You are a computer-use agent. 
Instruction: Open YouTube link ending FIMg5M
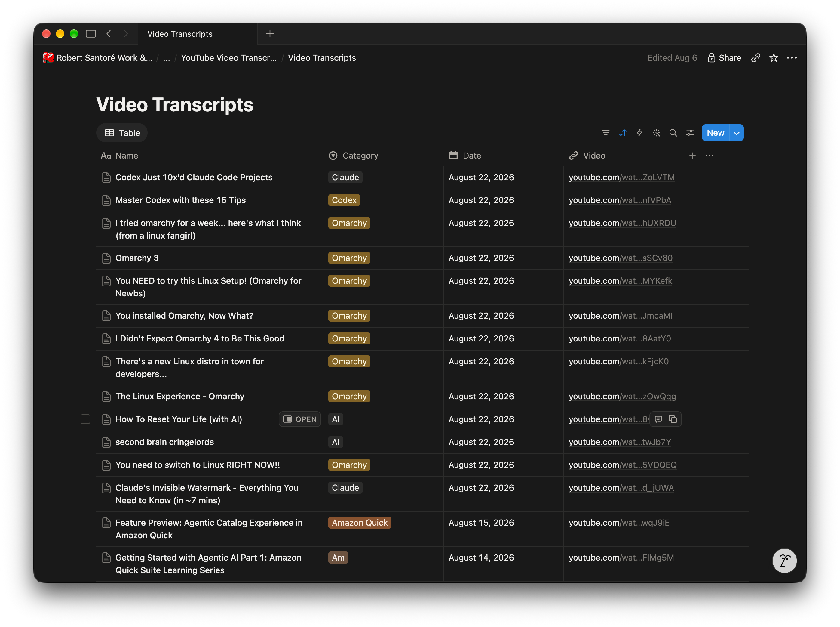tap(621, 558)
